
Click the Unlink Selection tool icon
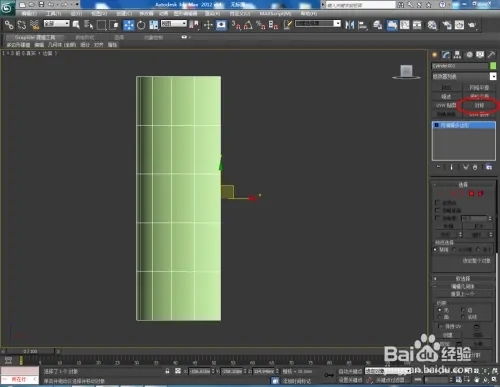tap(22, 25)
